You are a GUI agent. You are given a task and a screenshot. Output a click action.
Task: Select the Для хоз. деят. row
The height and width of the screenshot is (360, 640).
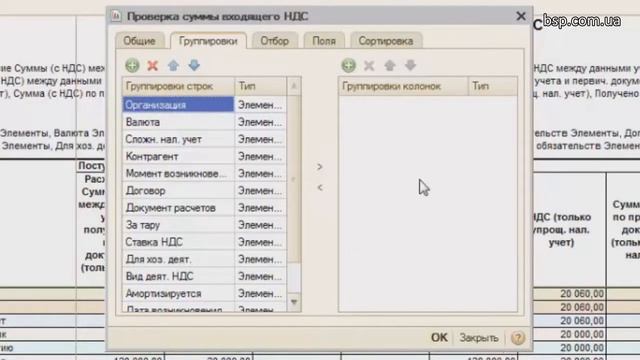click(x=178, y=259)
